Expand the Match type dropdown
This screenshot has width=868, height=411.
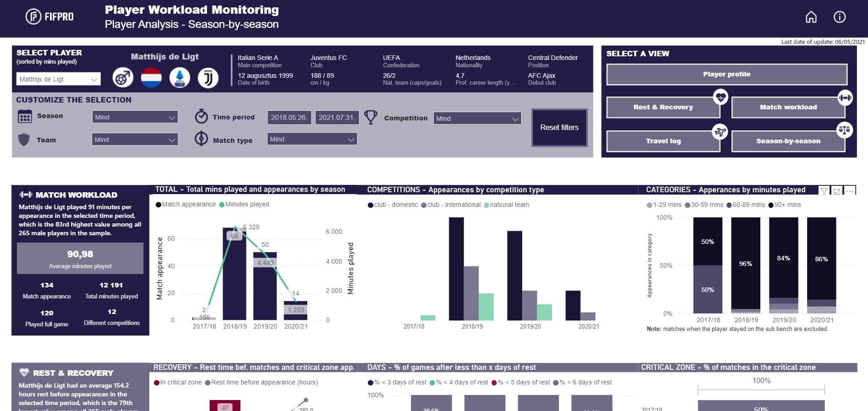tap(312, 140)
